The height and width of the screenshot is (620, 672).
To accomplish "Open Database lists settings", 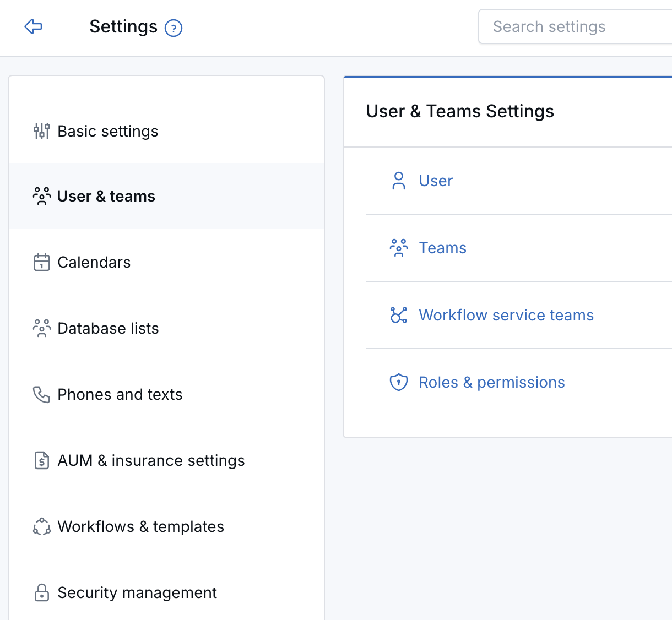I will (x=166, y=328).
